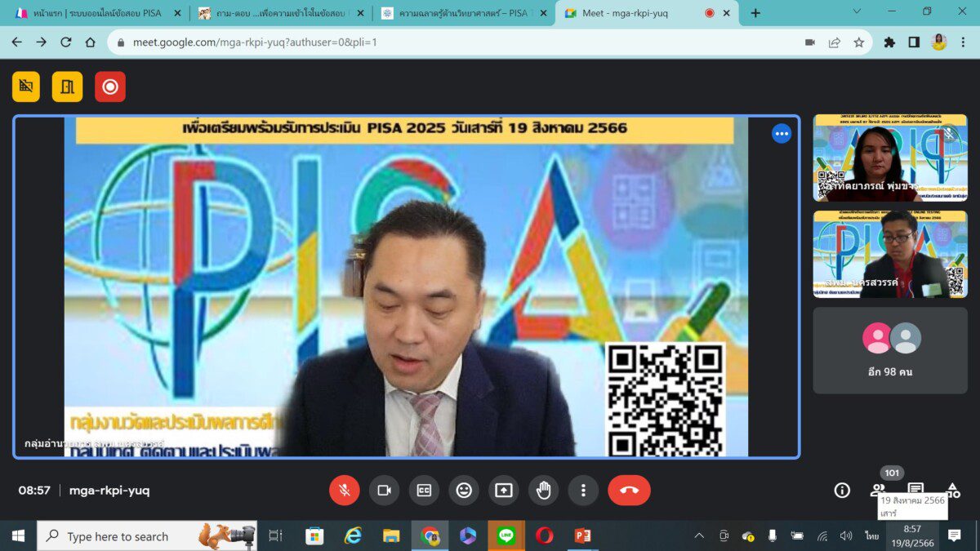
Task: Raise your hand in the meeting
Action: click(544, 490)
